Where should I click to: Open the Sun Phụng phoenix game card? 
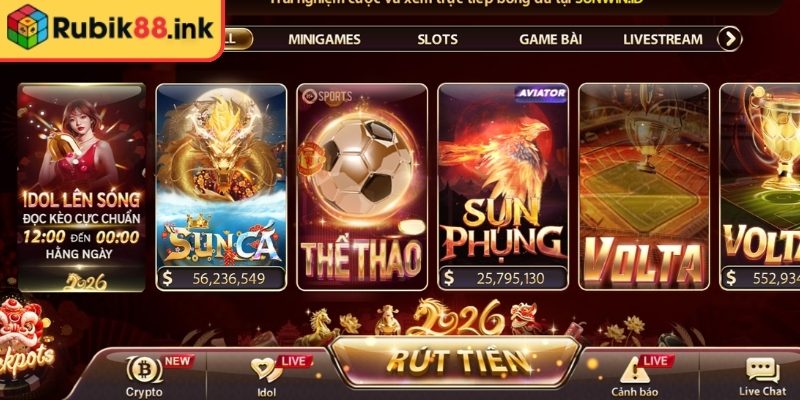[503, 187]
